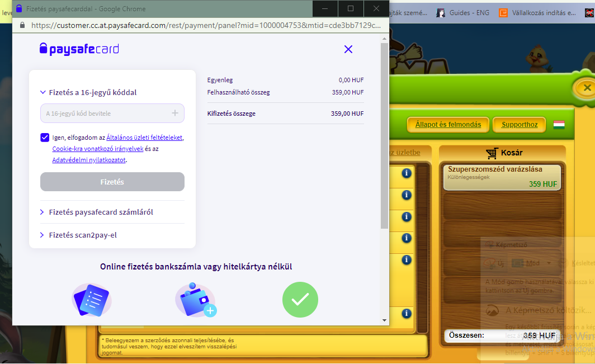Screen dimensions: 595x364
Task: Click the Hungarian flag language icon
Action: point(559,125)
